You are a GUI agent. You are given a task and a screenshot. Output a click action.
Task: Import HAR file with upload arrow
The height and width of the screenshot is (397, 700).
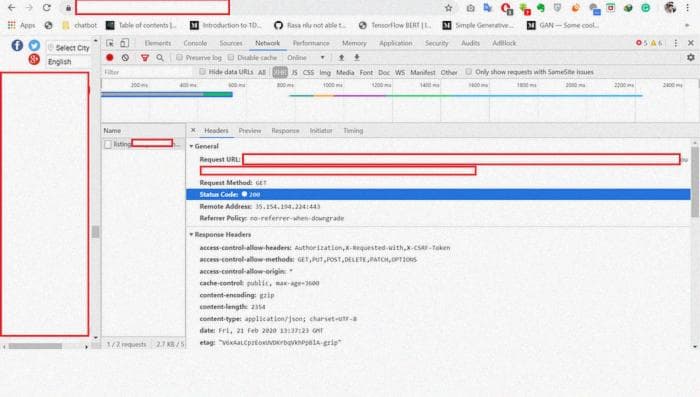(342, 58)
